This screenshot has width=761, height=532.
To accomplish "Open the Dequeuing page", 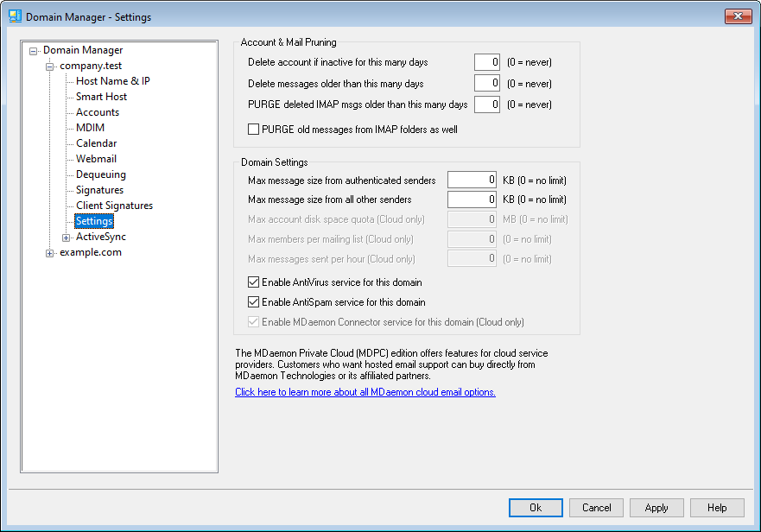I will [x=100, y=174].
